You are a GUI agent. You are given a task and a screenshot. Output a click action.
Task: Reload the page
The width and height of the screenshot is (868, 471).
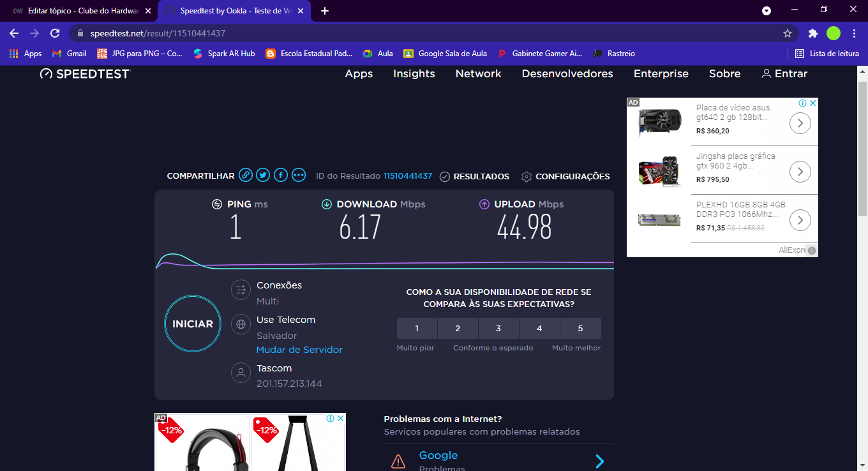[55, 33]
